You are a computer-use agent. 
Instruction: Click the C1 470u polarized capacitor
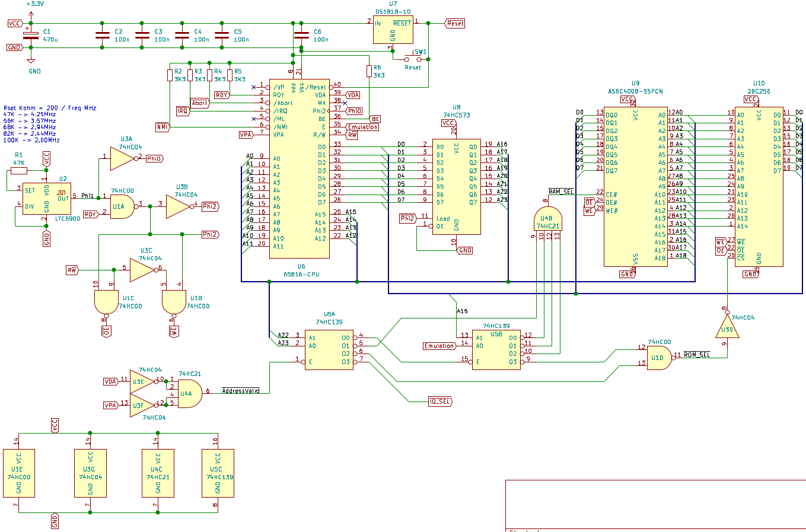tap(31, 36)
